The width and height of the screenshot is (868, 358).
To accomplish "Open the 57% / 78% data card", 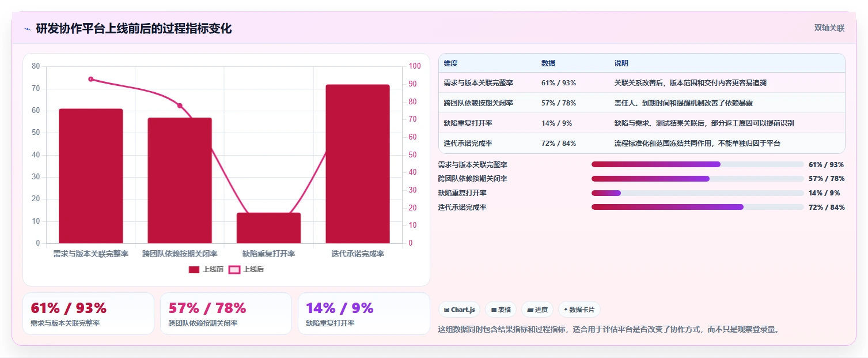I will pyautogui.click(x=226, y=314).
